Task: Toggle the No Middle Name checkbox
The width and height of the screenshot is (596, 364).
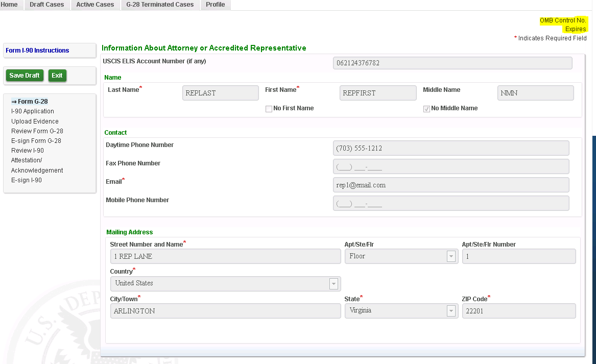Action: (426, 109)
